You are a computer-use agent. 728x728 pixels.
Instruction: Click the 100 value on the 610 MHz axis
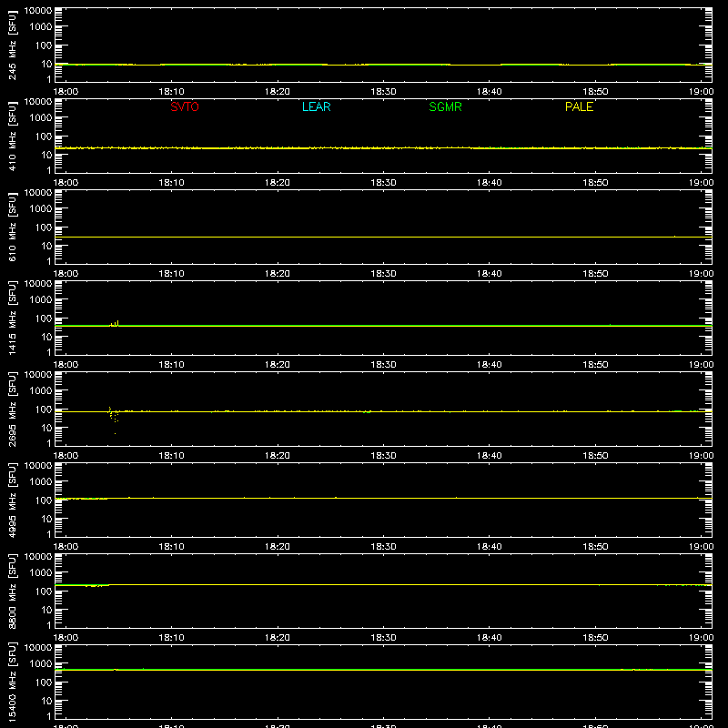(x=44, y=227)
